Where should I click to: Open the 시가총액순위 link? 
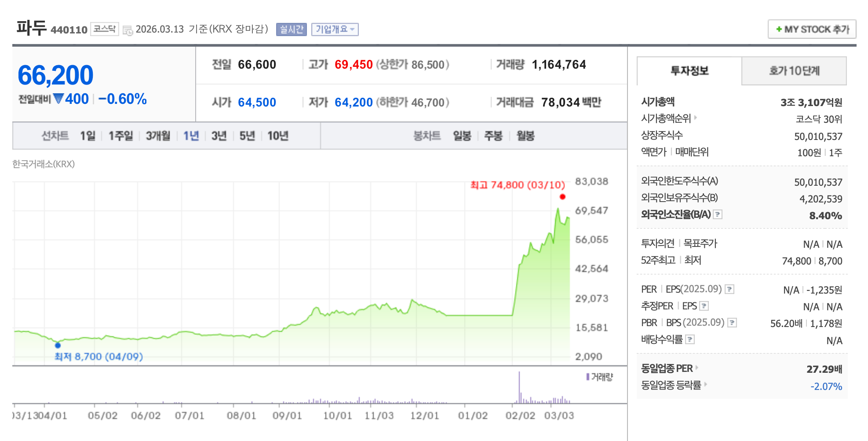666,118
